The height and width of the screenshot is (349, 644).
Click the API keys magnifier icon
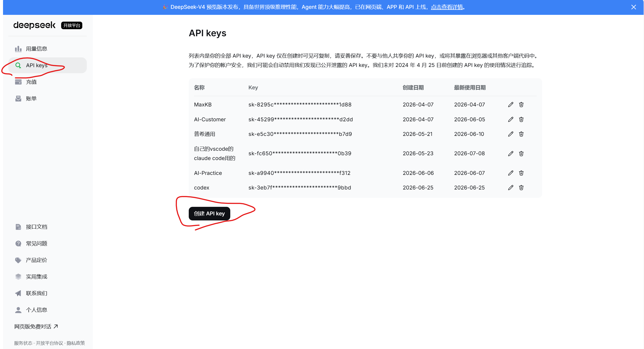(x=18, y=65)
